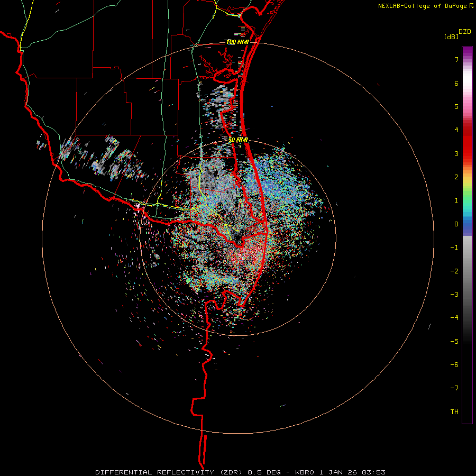This screenshot has height=476, width=476.
Task: Click the [dB] unit label
Action: 452,36
